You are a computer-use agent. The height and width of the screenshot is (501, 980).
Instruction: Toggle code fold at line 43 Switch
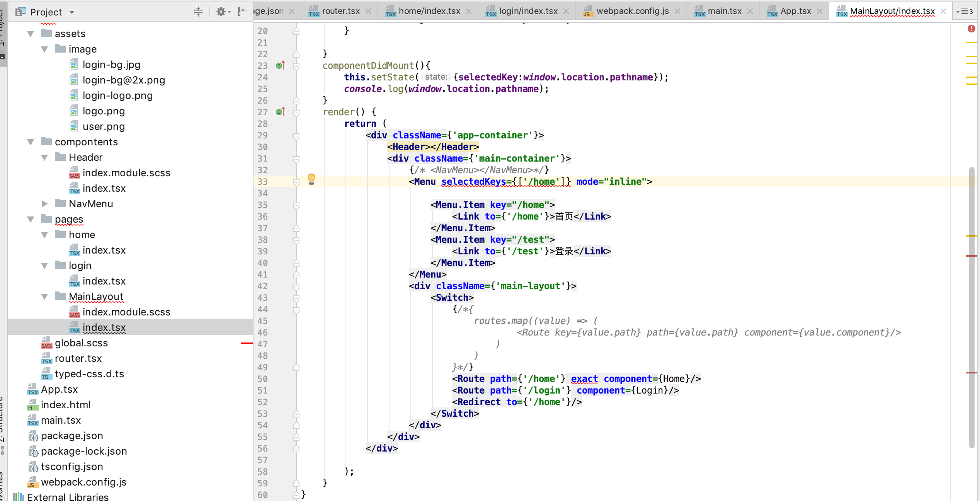pos(296,298)
